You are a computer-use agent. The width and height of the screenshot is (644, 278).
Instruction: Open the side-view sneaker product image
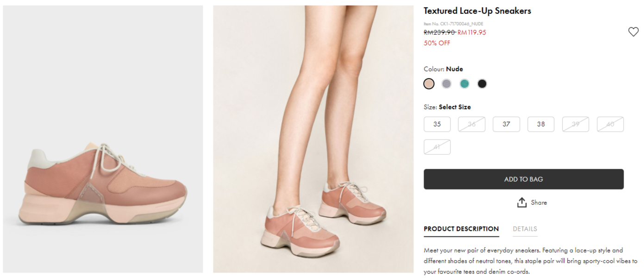coord(103,139)
